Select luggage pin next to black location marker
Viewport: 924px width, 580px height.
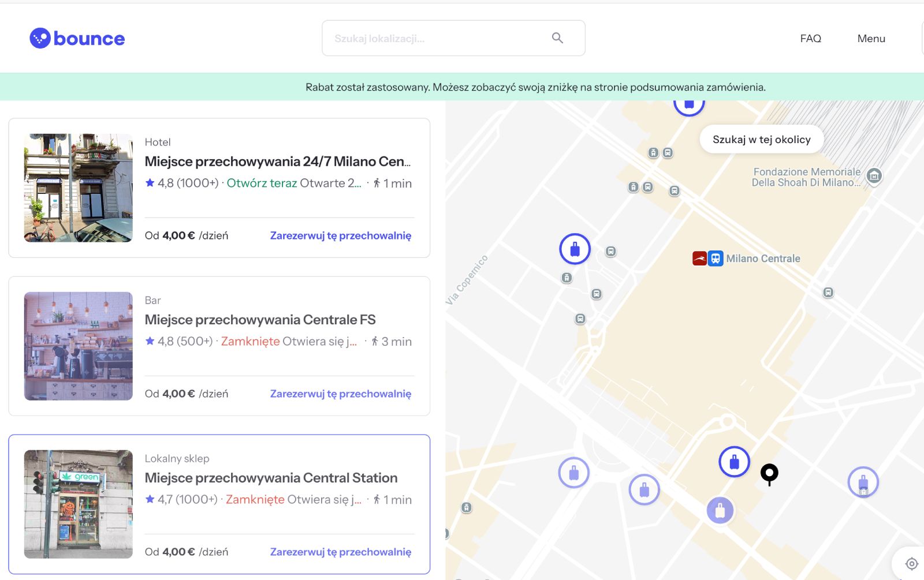[x=734, y=462]
